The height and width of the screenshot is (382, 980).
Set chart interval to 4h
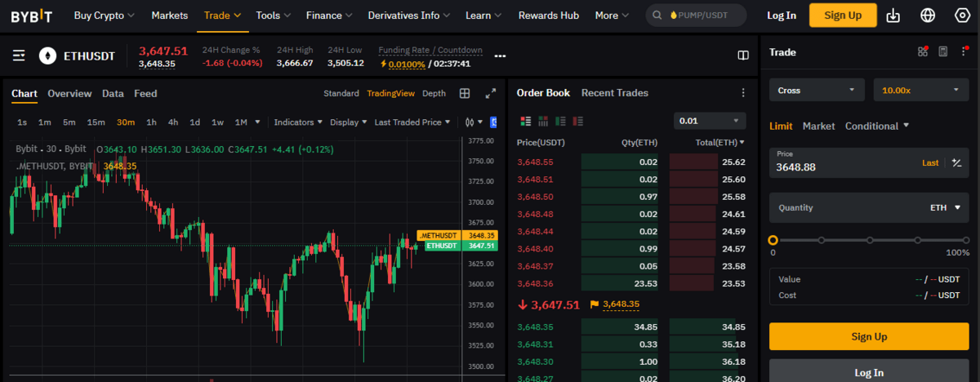[x=173, y=122]
